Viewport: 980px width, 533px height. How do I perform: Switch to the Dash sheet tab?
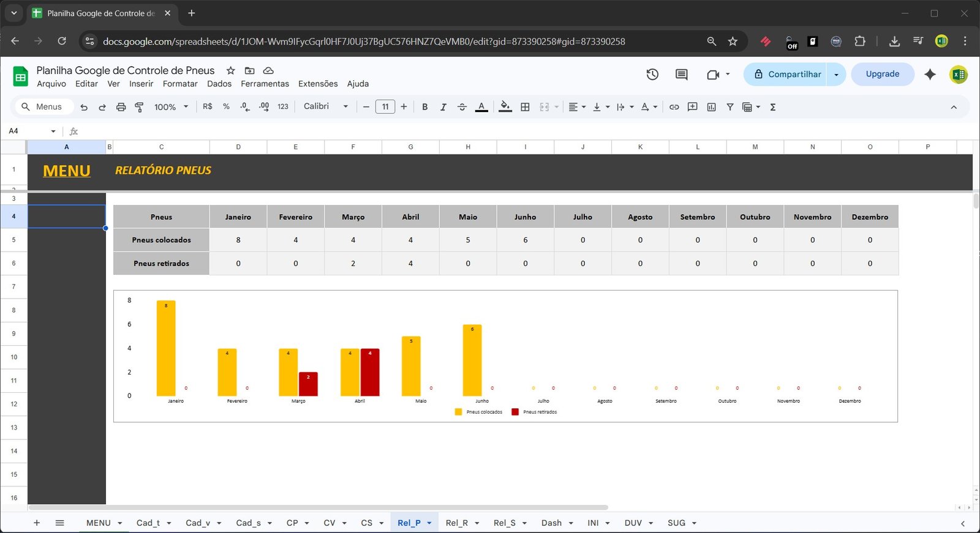(x=551, y=523)
